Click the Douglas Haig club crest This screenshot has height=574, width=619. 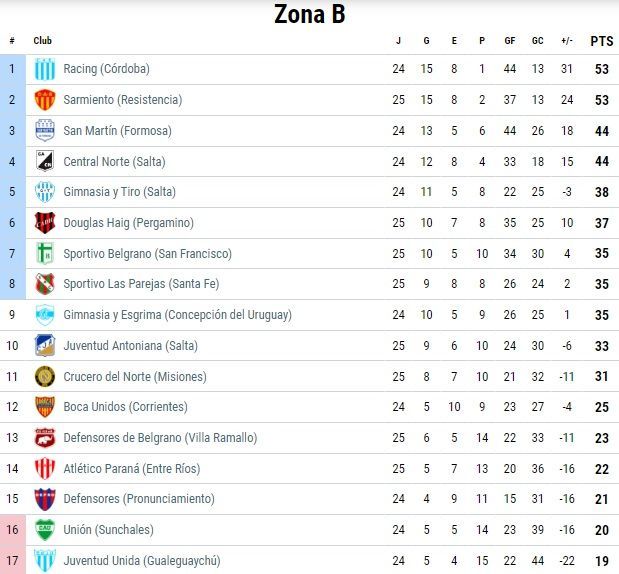point(45,223)
